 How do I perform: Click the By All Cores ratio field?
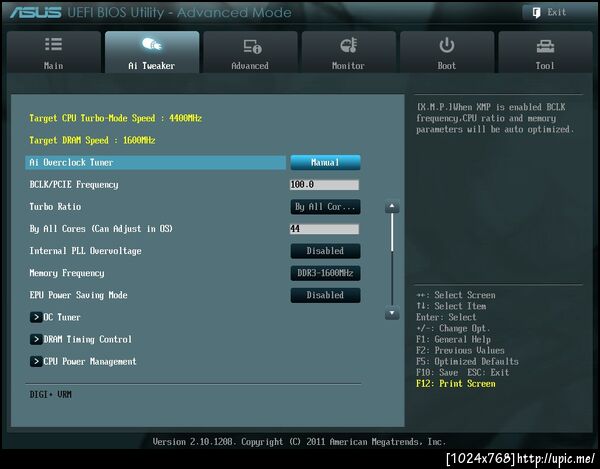[324, 229]
